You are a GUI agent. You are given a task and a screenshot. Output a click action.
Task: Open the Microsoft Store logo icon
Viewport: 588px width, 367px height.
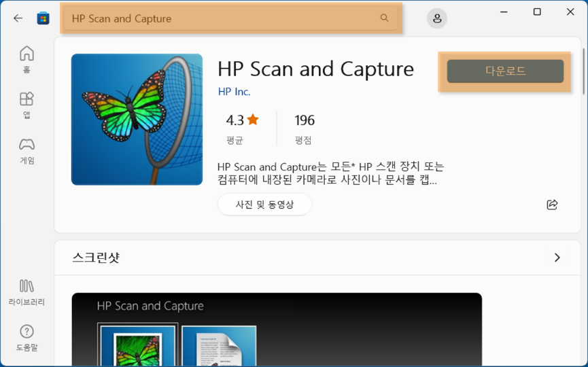[43, 18]
